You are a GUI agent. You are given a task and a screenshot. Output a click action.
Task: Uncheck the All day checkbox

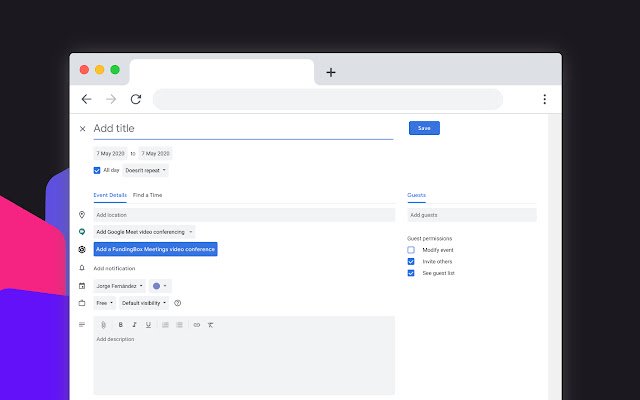point(97,171)
